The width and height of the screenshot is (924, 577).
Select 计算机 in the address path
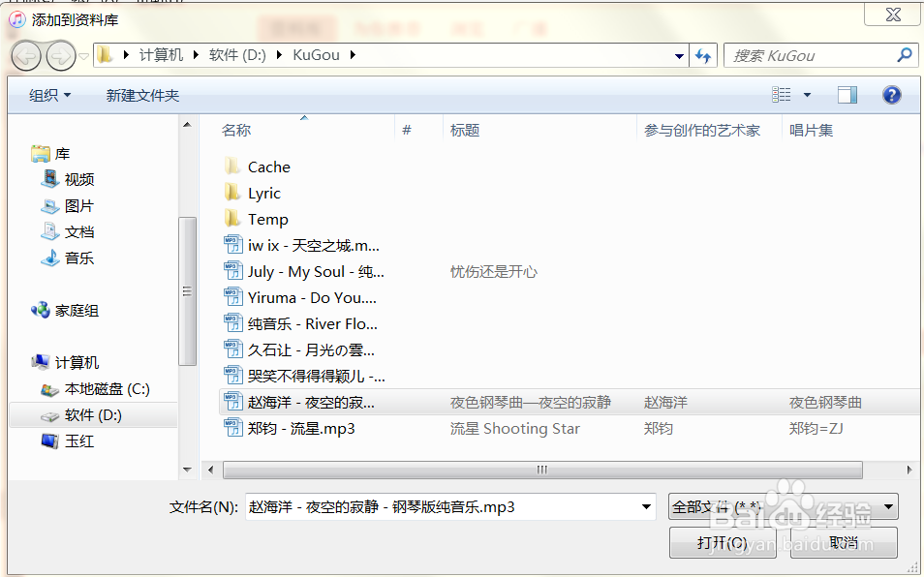(x=161, y=55)
